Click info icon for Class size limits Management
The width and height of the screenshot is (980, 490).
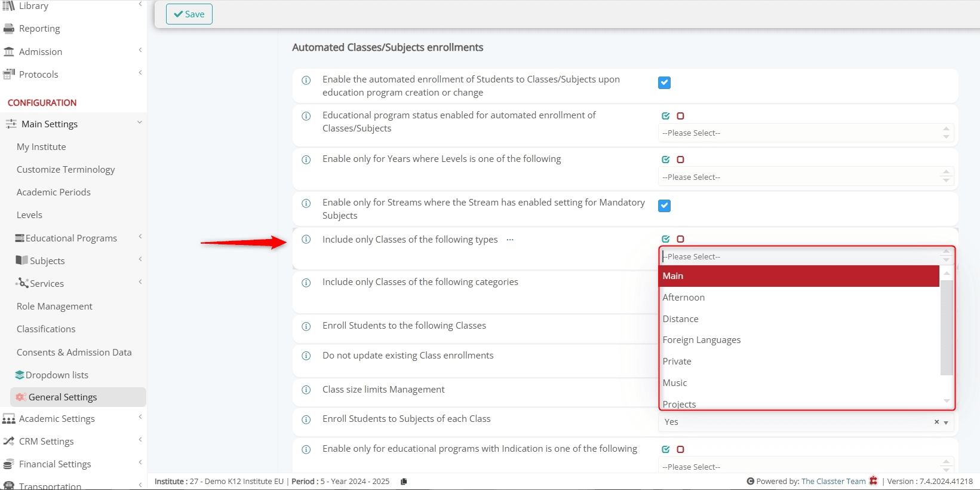[306, 390]
